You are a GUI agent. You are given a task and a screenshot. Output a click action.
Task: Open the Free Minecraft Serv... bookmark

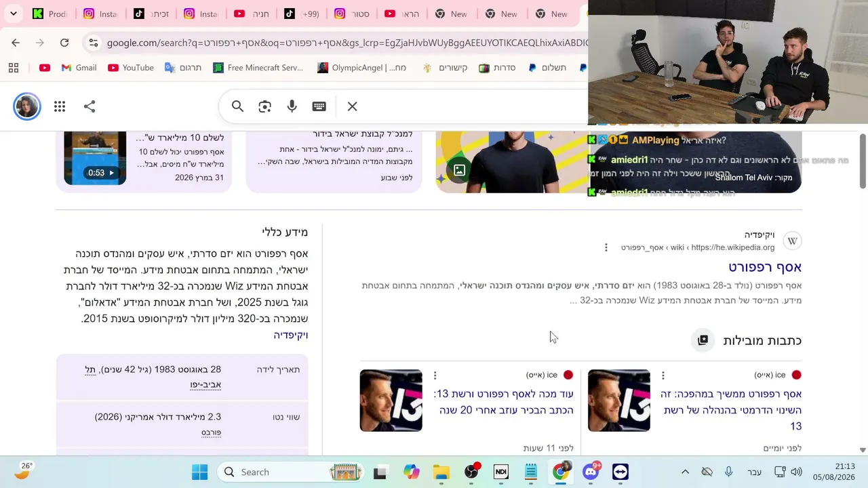click(x=258, y=68)
